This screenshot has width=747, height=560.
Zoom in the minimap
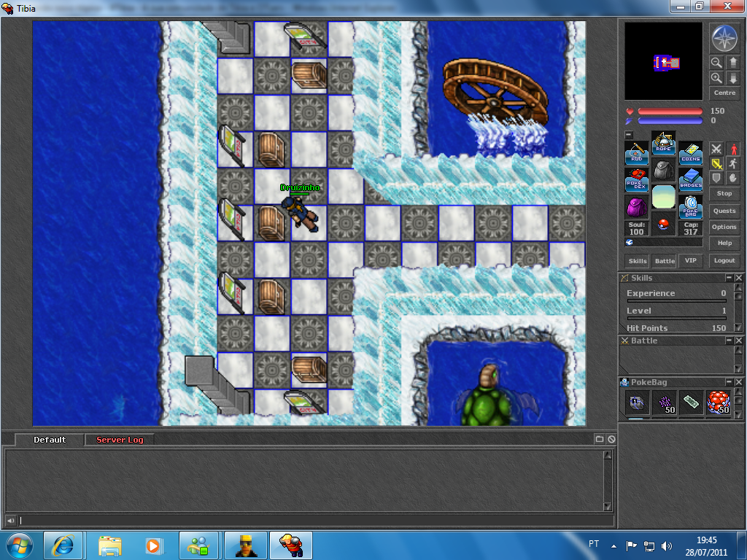point(716,78)
